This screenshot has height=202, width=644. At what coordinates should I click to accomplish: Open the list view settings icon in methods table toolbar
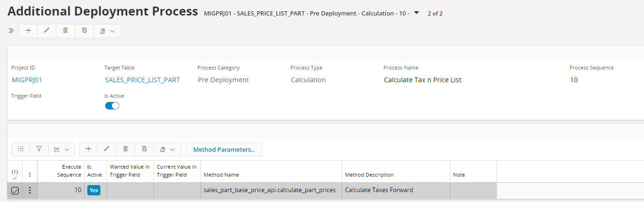coord(21,149)
